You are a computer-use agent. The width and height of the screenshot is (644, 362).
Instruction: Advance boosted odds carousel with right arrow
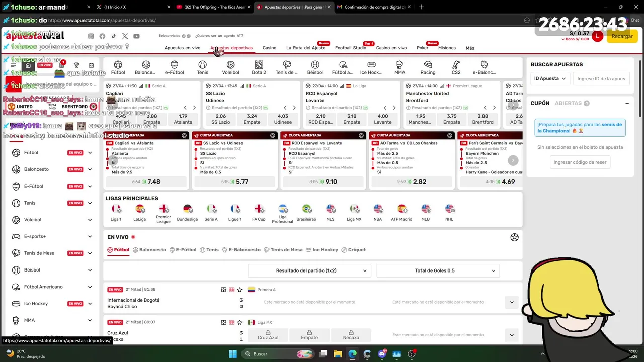point(513,161)
